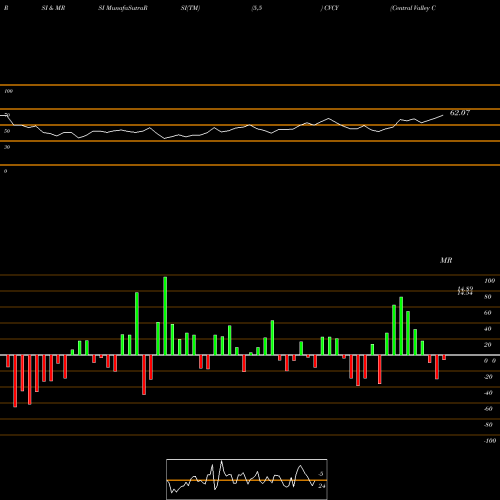Click the MR axis label 80
The width and height of the screenshot is (500, 500).
(x=488, y=297)
